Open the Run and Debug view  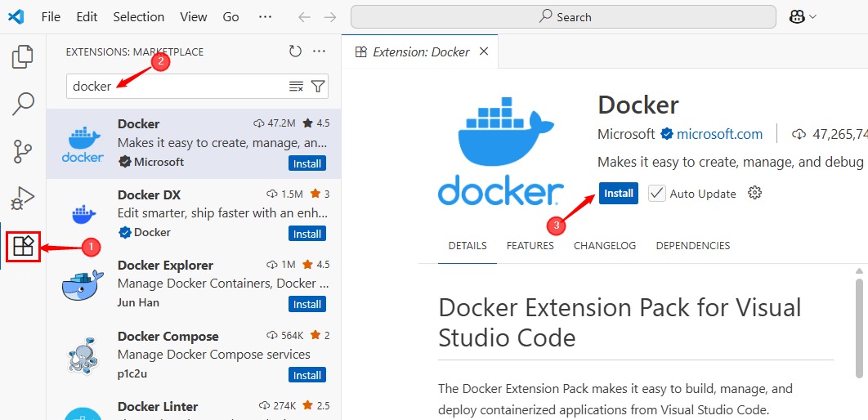[23, 199]
